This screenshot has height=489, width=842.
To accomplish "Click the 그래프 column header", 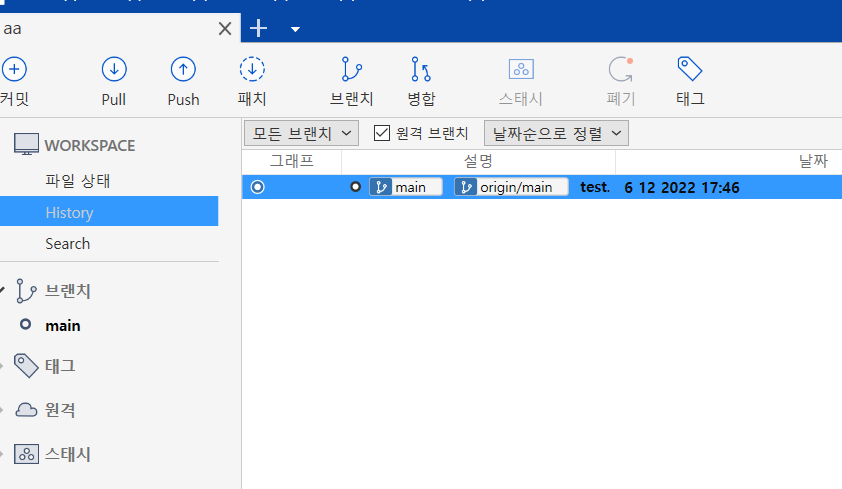I will 292,161.
